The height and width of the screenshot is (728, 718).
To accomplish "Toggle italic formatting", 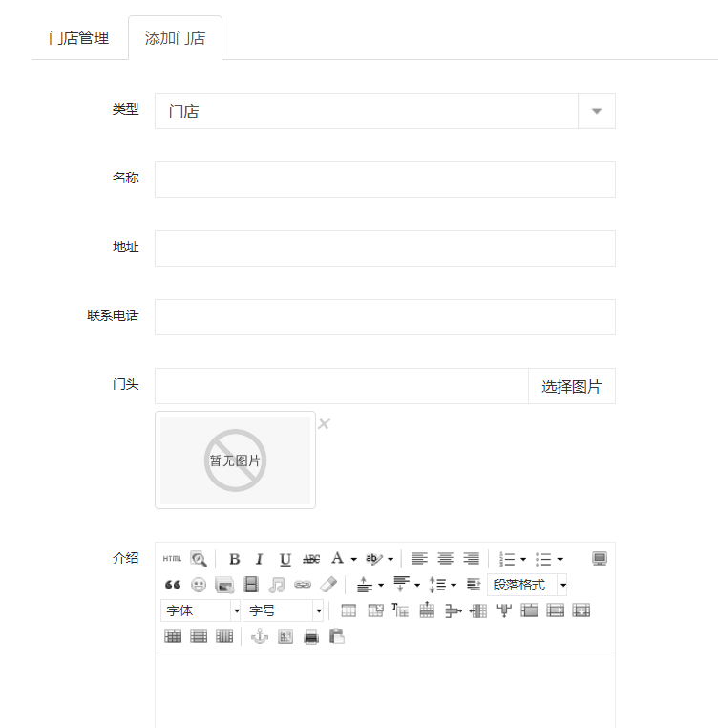I will 260,559.
